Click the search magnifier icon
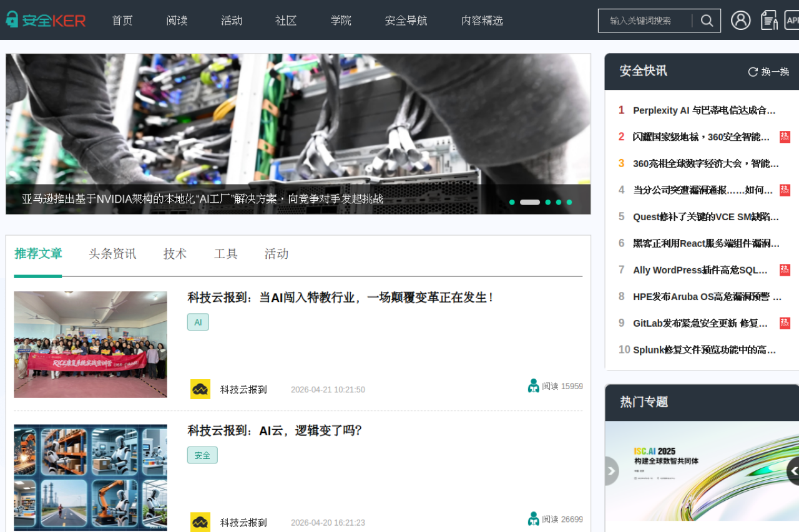 pos(707,21)
